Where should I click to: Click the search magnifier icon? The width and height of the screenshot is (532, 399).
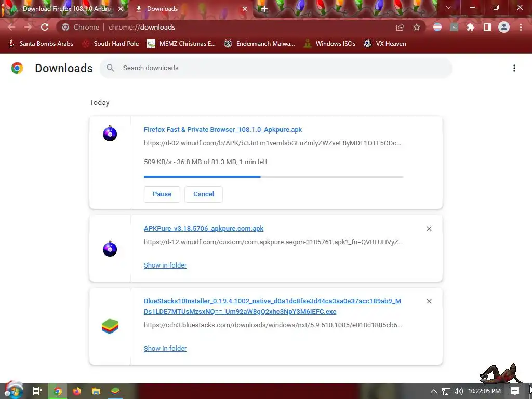point(110,68)
